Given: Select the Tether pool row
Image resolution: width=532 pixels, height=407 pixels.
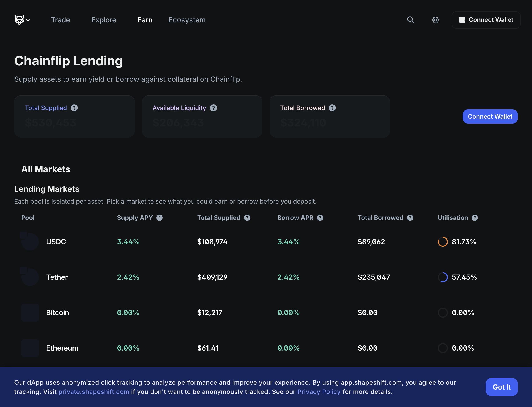Looking at the screenshot, I should pyautogui.click(x=57, y=277).
